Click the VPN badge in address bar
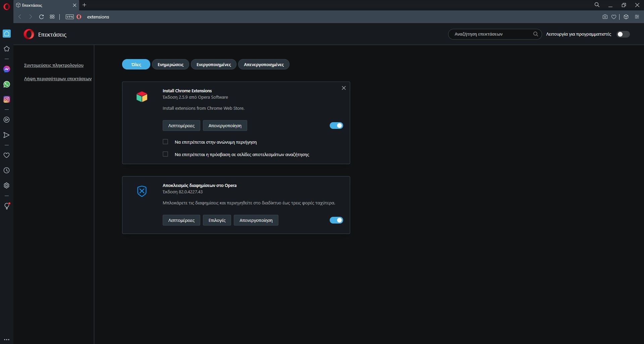The width and height of the screenshot is (644, 344). point(70,17)
